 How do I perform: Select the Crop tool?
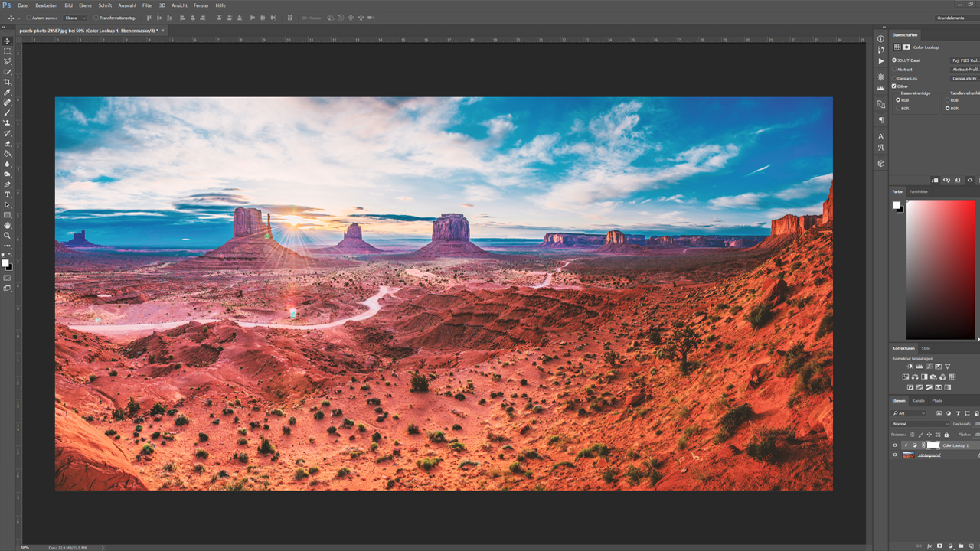[x=8, y=81]
